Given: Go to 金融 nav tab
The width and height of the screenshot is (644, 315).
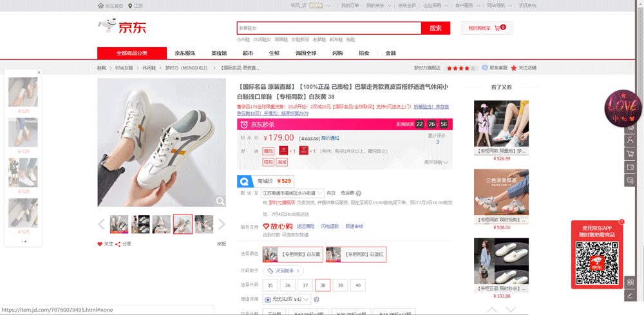Looking at the screenshot, I should [x=391, y=53].
